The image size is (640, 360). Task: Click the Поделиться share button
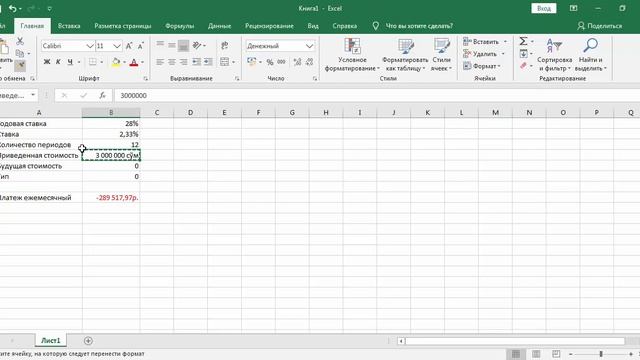pos(600,26)
